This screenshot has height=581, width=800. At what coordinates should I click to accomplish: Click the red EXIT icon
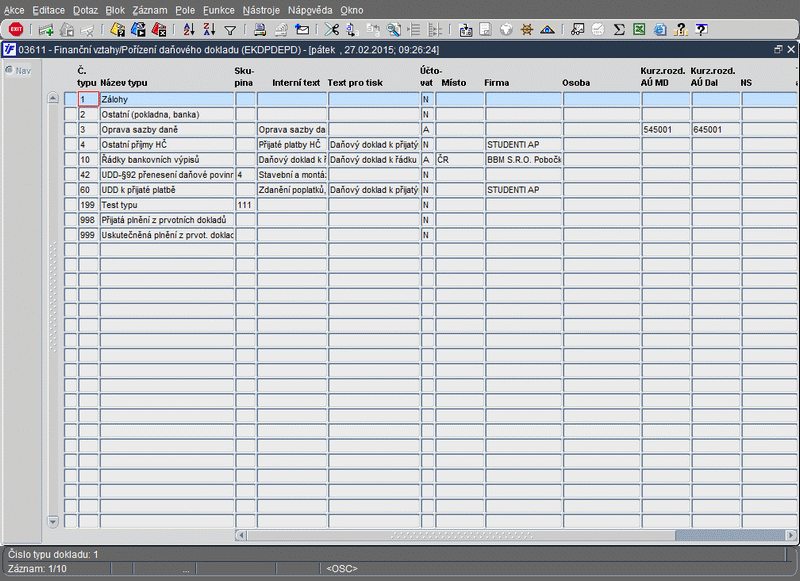[x=16, y=30]
